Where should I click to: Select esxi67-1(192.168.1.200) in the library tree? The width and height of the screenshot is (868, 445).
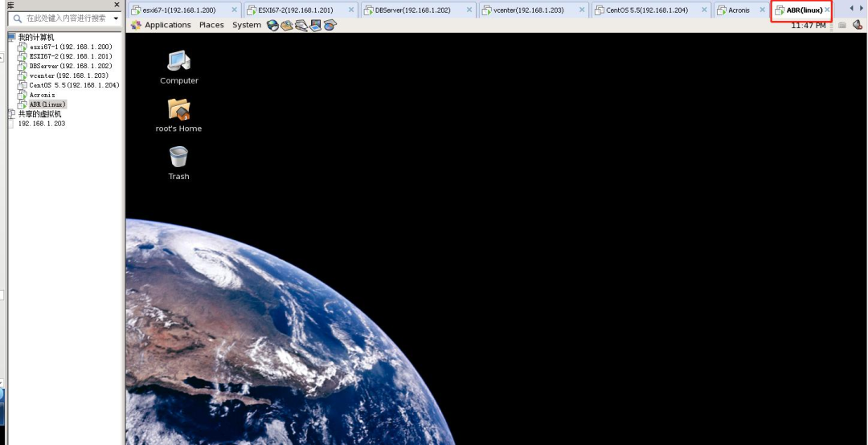70,47
